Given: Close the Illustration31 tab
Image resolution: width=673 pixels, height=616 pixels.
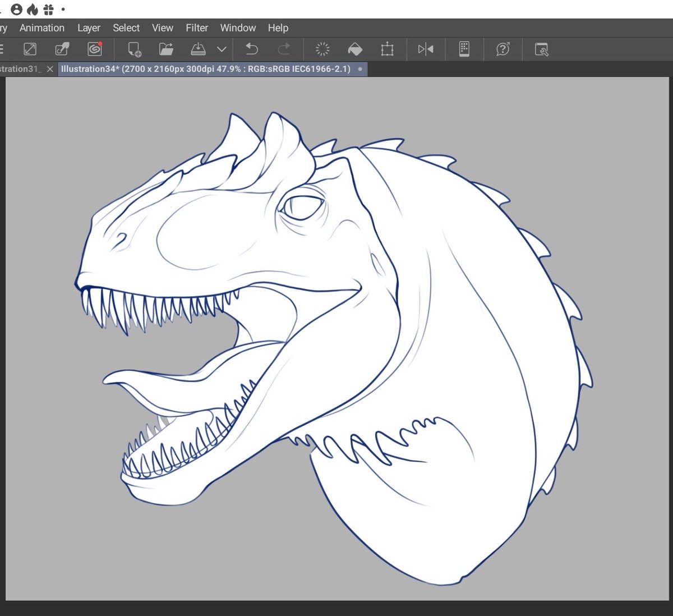Looking at the screenshot, I should tap(49, 69).
